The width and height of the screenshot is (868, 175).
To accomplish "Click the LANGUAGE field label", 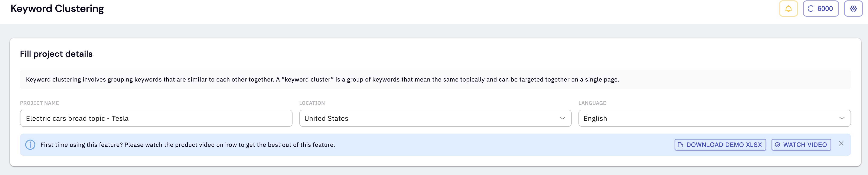I will 592,103.
